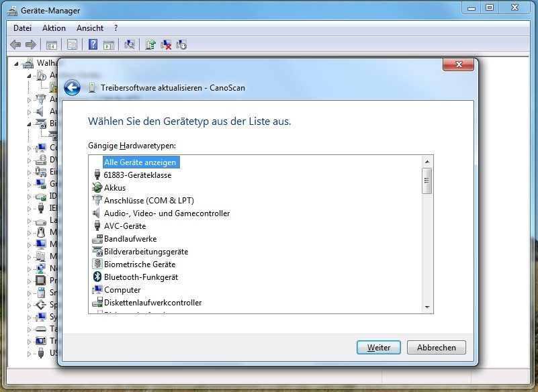Expand the 'DV' drives tree node
The height and width of the screenshot is (392, 538).
pyautogui.click(x=29, y=160)
